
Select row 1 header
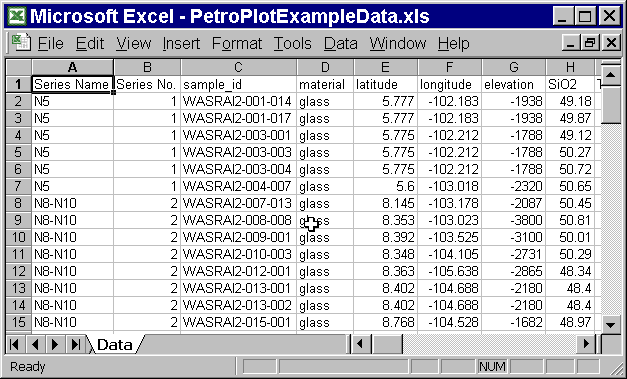(x=18, y=84)
